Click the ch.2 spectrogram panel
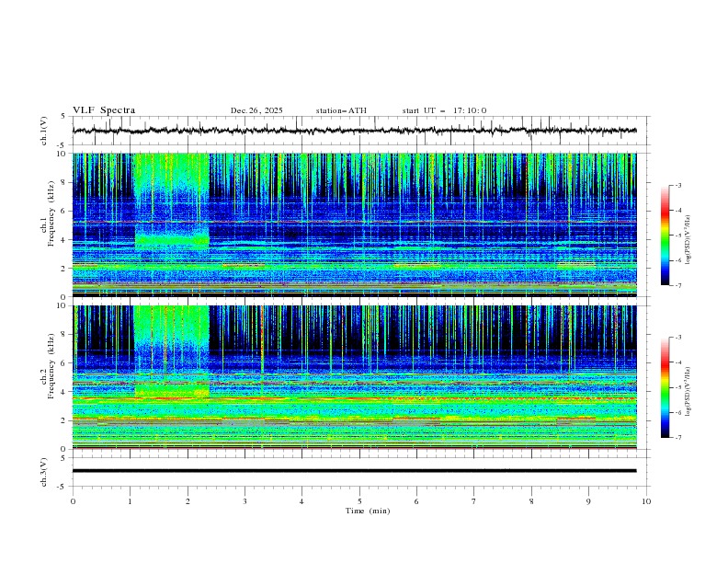The height and width of the screenshot is (563, 728). point(354,377)
